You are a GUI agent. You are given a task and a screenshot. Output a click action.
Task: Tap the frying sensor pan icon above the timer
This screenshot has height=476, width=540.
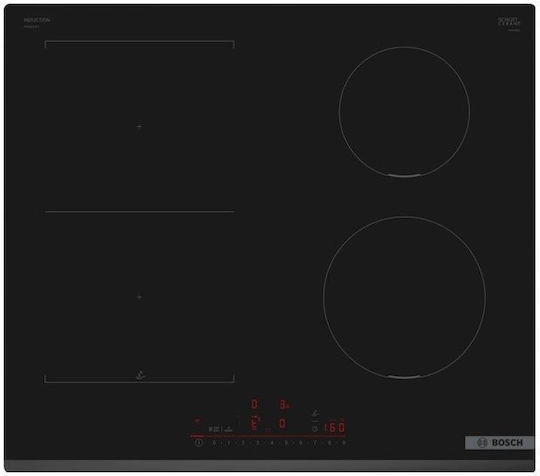315,413
